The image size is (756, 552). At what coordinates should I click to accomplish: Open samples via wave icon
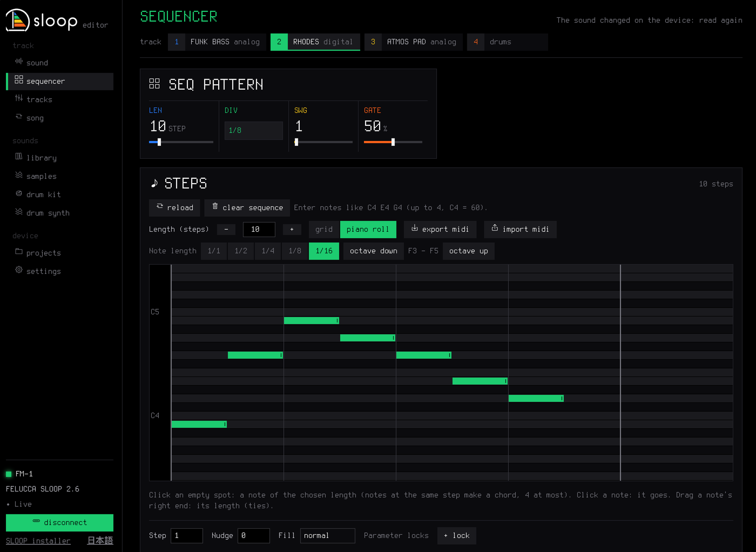point(18,175)
